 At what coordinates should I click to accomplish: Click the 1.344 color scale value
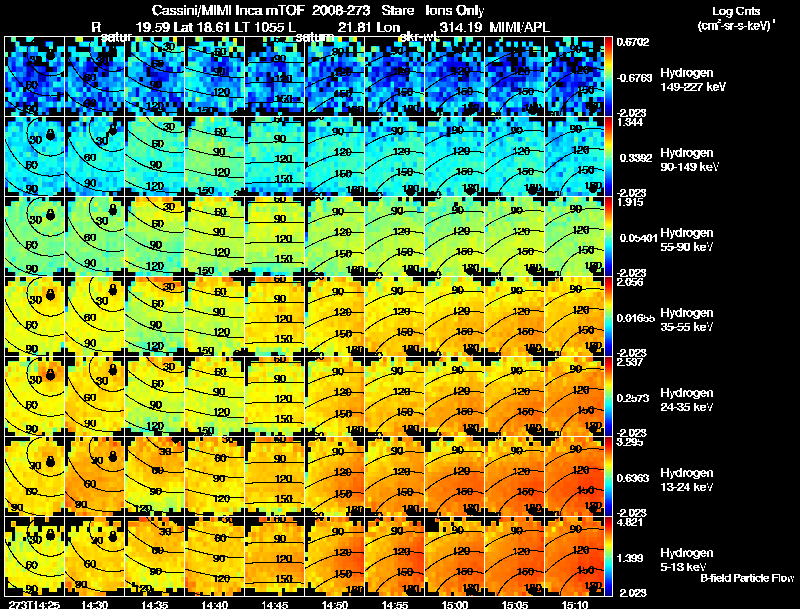point(630,122)
